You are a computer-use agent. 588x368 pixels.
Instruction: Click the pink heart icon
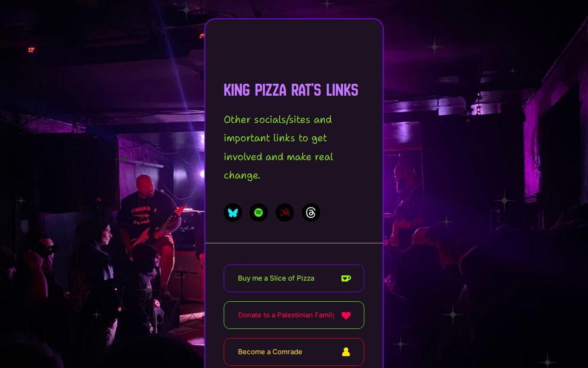[346, 315]
